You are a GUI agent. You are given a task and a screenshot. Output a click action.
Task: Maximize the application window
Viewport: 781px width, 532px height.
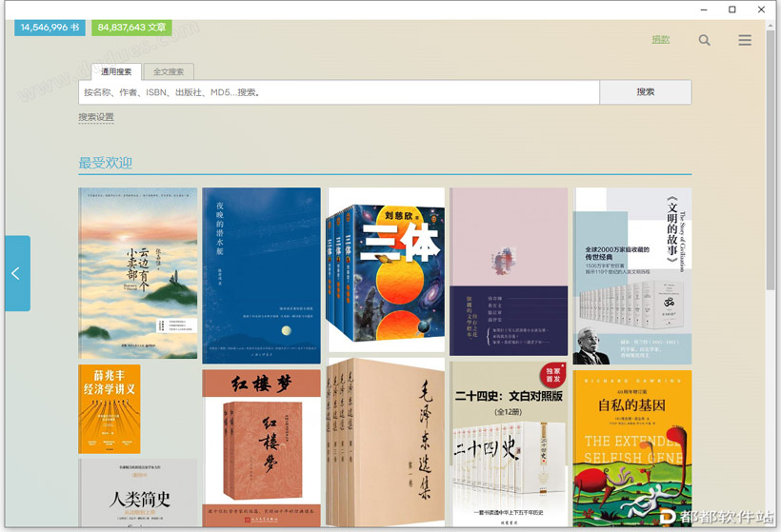732,10
